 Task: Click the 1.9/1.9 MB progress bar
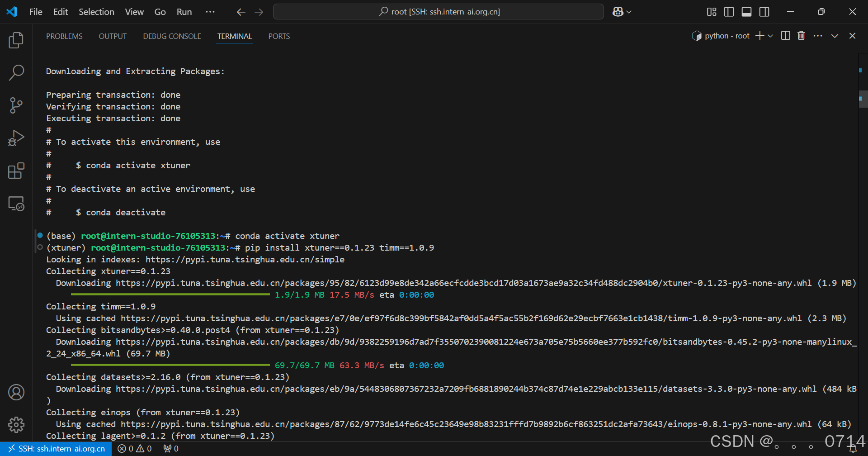pos(170,294)
